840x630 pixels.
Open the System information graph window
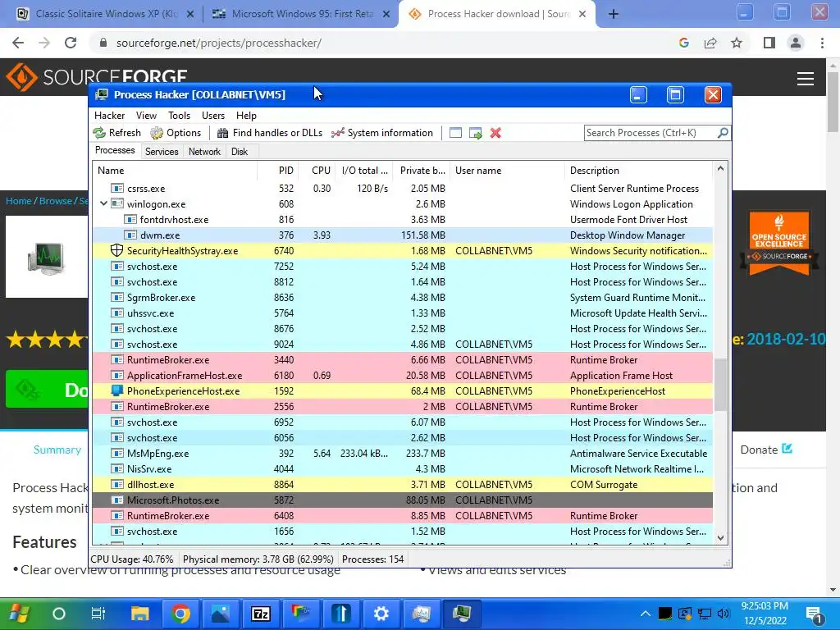pyautogui.click(x=382, y=133)
